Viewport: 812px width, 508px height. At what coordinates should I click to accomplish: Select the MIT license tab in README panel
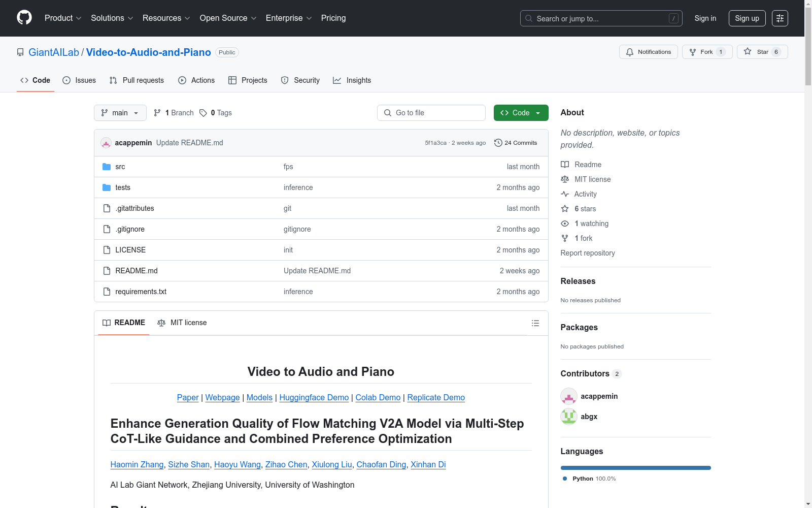(182, 323)
